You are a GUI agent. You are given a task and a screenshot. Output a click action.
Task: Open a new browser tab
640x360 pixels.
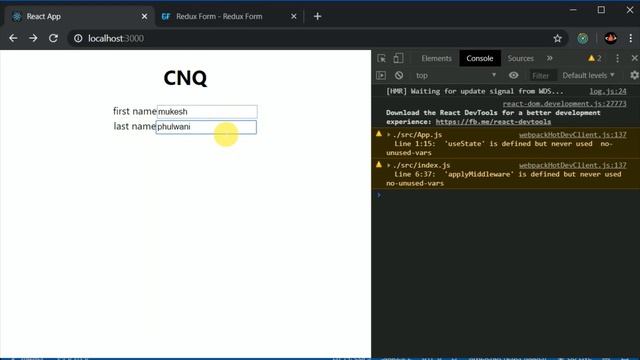click(x=318, y=16)
